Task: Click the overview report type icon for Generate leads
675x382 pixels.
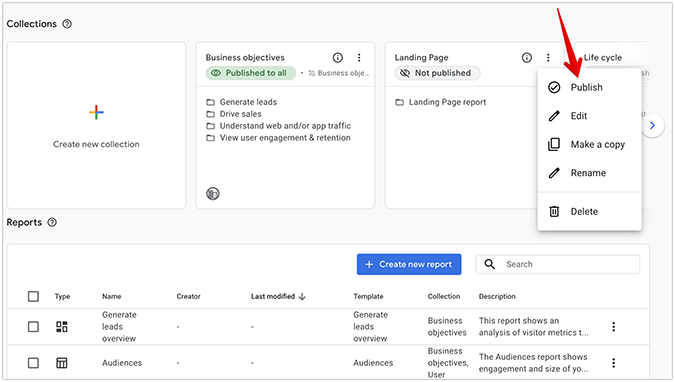Action: [x=62, y=327]
